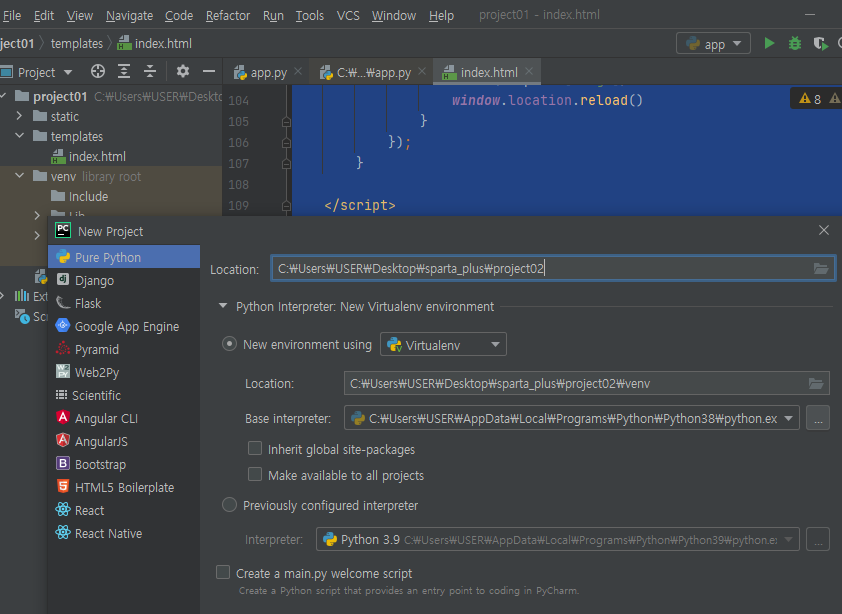Open the Tools menu
This screenshot has width=842, height=614.
point(309,16)
